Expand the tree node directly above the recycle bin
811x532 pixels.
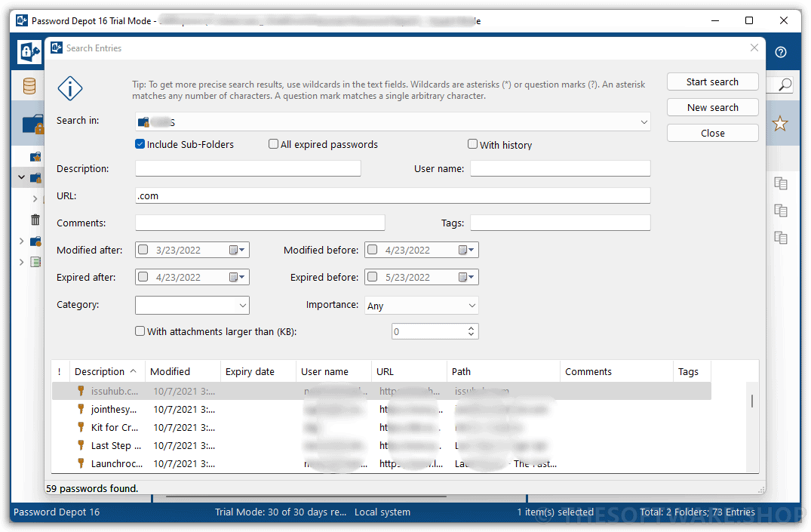35,198
